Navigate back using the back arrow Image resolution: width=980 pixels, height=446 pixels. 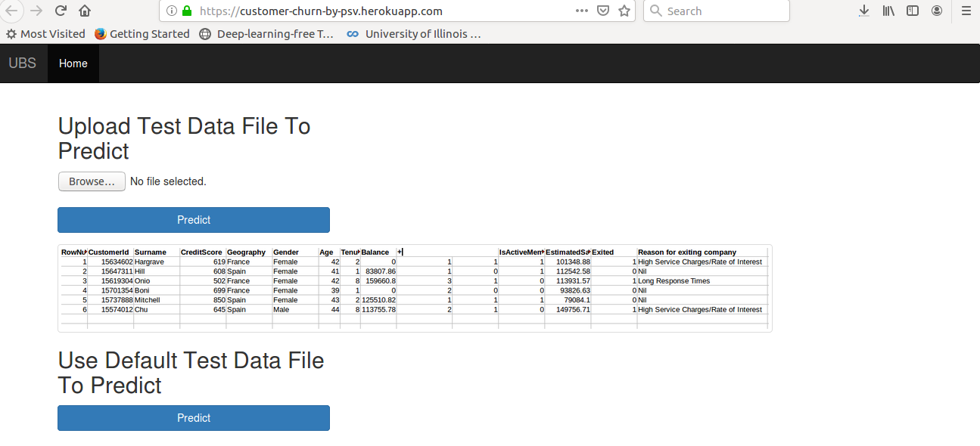coord(11,11)
